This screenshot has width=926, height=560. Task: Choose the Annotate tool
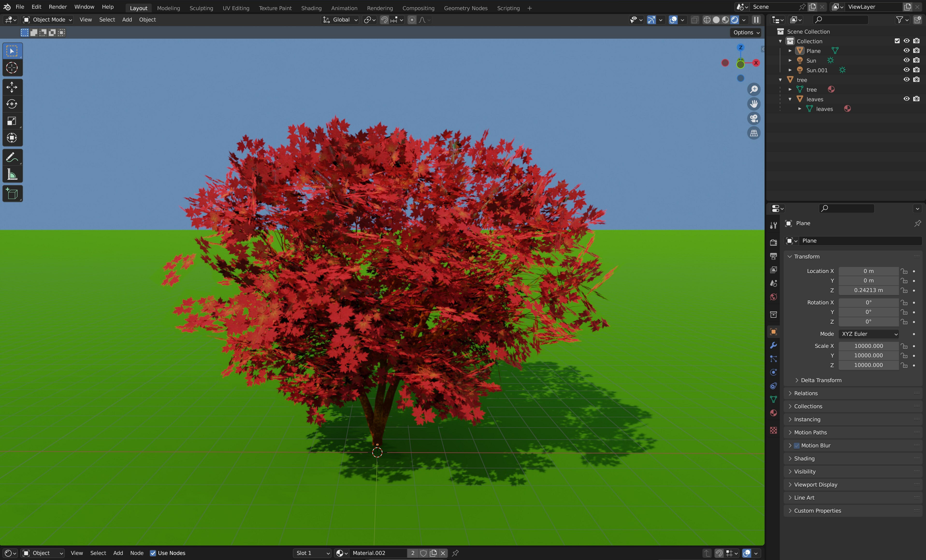(x=12, y=157)
